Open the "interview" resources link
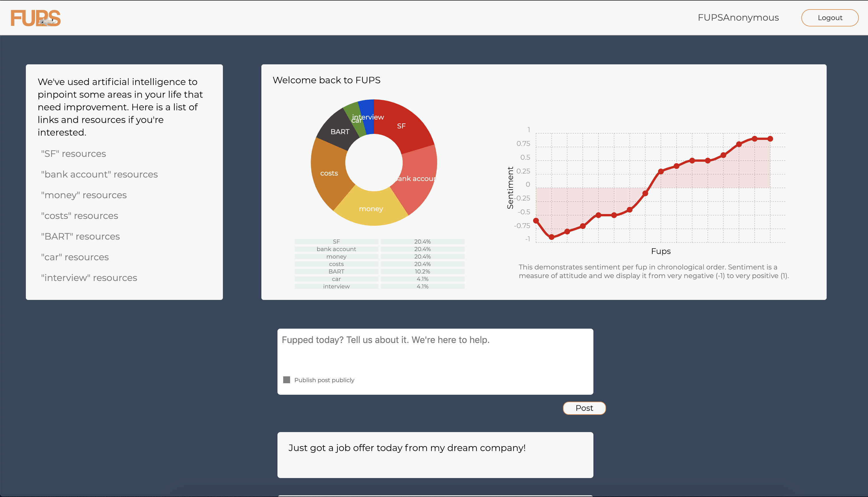This screenshot has height=497, width=868. (x=89, y=278)
